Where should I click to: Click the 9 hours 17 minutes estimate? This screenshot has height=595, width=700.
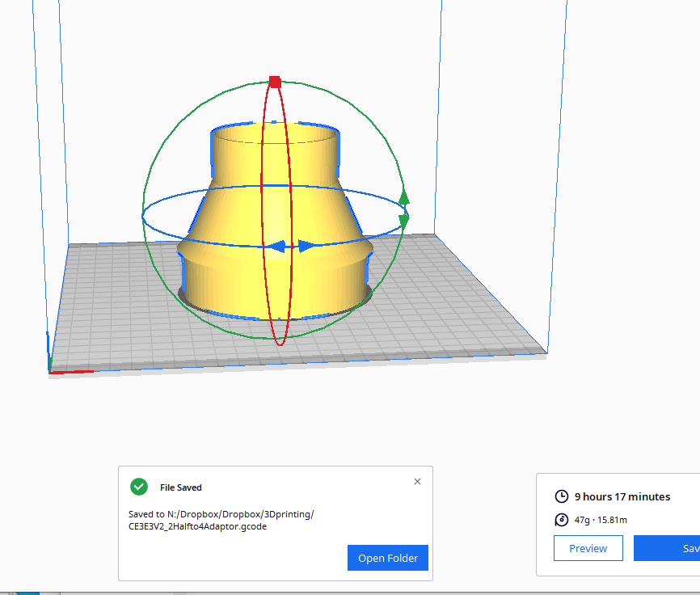tap(622, 497)
